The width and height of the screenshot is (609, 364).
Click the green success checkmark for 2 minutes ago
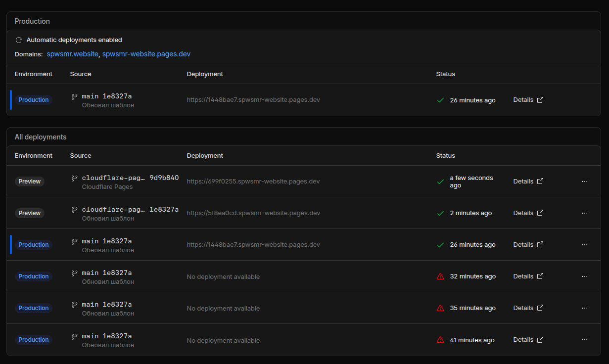[x=440, y=213]
